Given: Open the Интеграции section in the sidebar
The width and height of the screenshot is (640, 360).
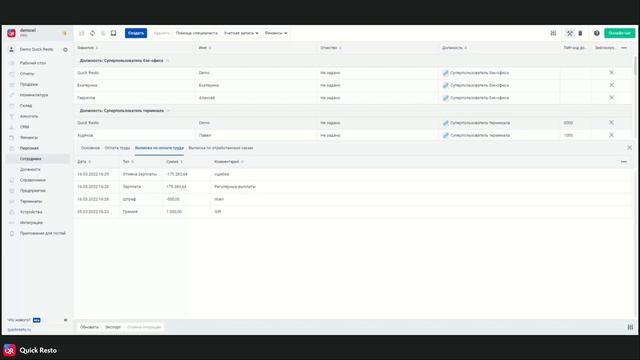Looking at the screenshot, I should pyautogui.click(x=31, y=222).
